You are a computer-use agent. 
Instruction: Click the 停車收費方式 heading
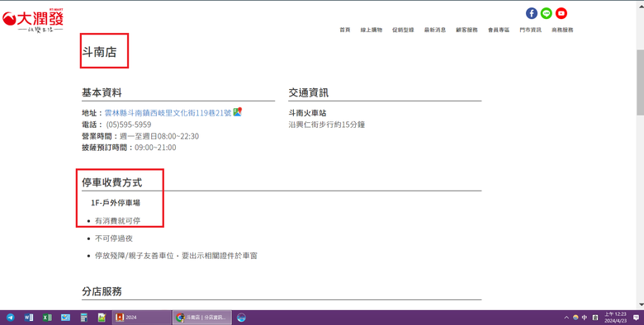(x=112, y=182)
